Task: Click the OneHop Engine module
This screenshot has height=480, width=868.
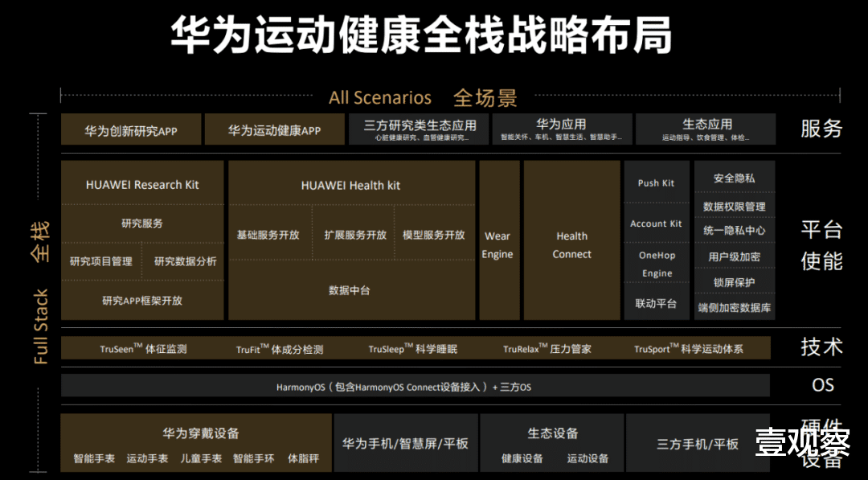Action: click(656, 264)
